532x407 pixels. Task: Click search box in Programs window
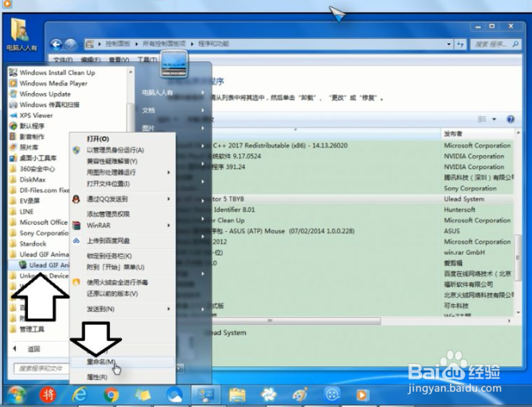(x=495, y=44)
